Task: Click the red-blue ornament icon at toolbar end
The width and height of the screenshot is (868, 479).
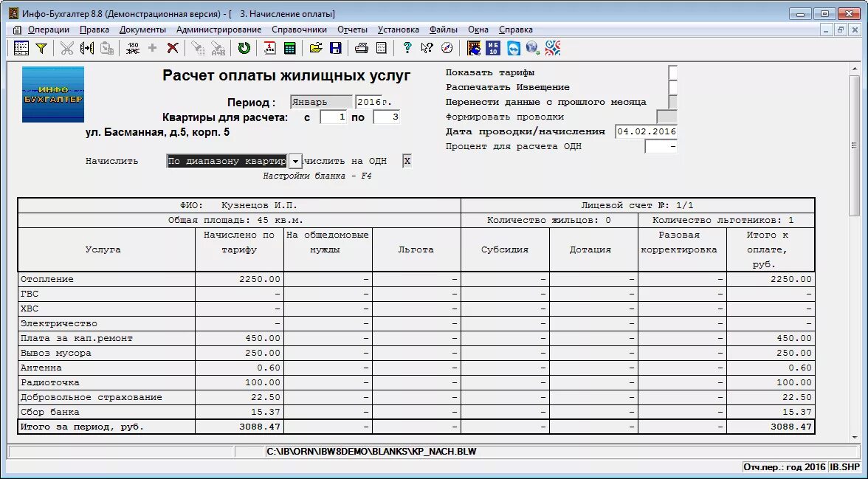Action: tap(552, 48)
